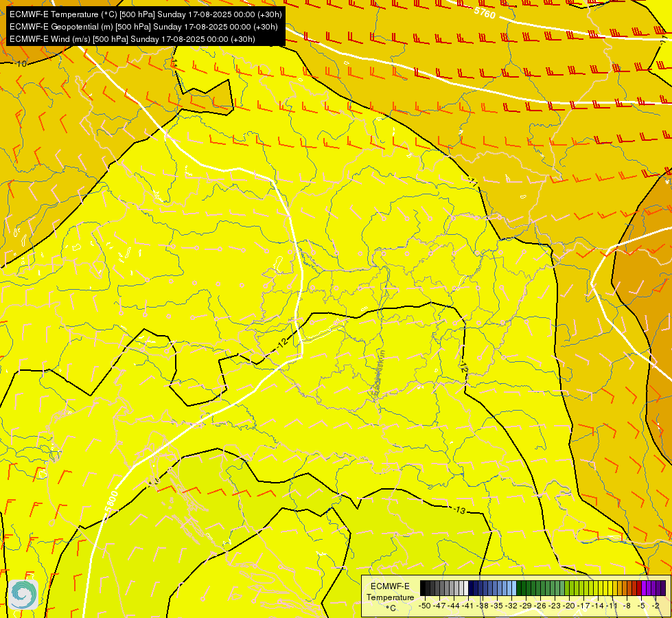
Task: Click the 5800 geopotential contour label
Action: (x=111, y=502)
